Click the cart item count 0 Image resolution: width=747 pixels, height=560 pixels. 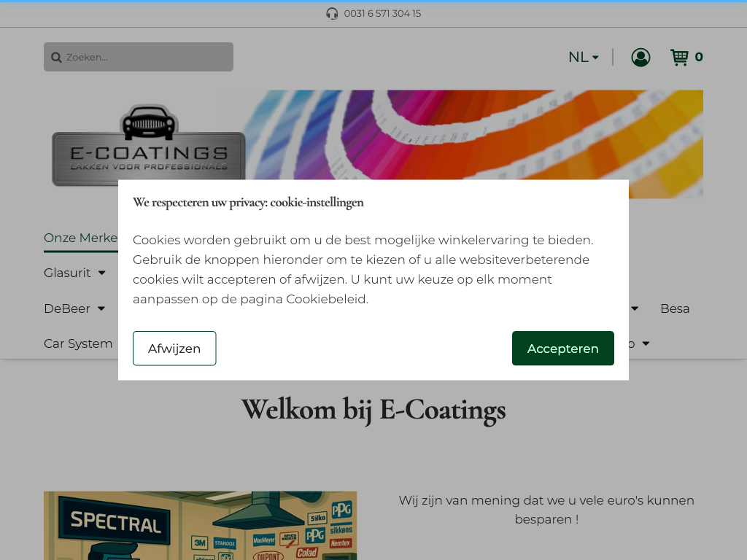699,57
